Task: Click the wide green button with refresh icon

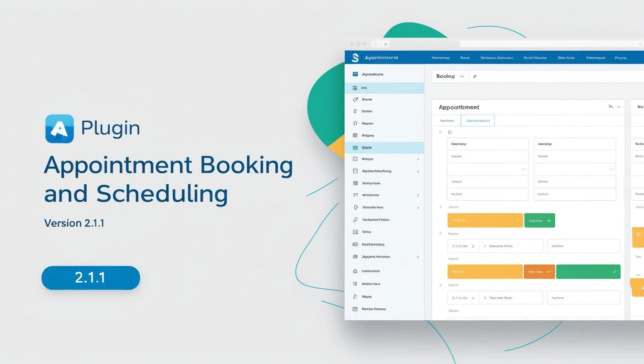Action: click(x=588, y=272)
